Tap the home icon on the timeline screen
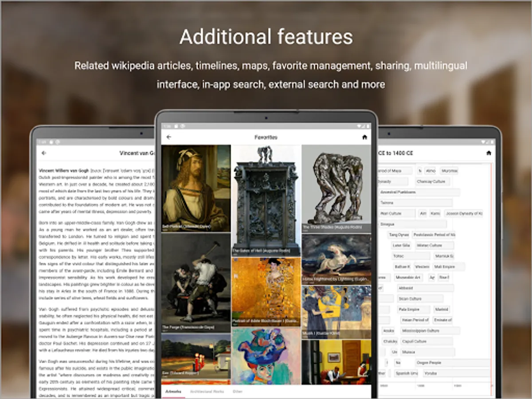Image resolution: width=532 pixels, height=399 pixels. [x=489, y=153]
